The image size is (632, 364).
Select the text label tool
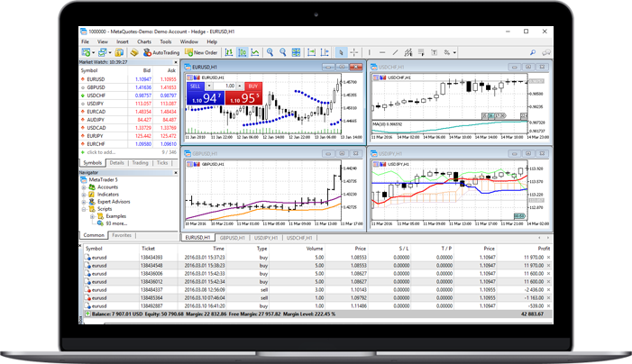pos(434,52)
